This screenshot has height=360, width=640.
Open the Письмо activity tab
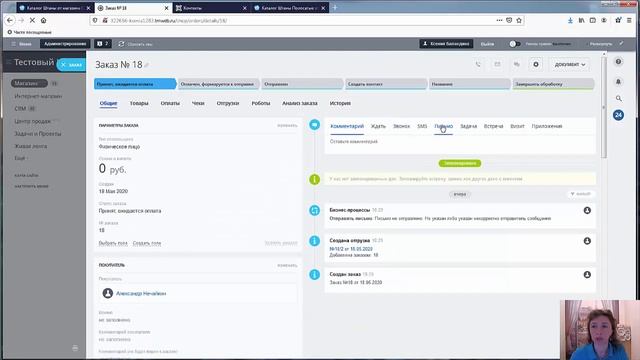(x=443, y=126)
